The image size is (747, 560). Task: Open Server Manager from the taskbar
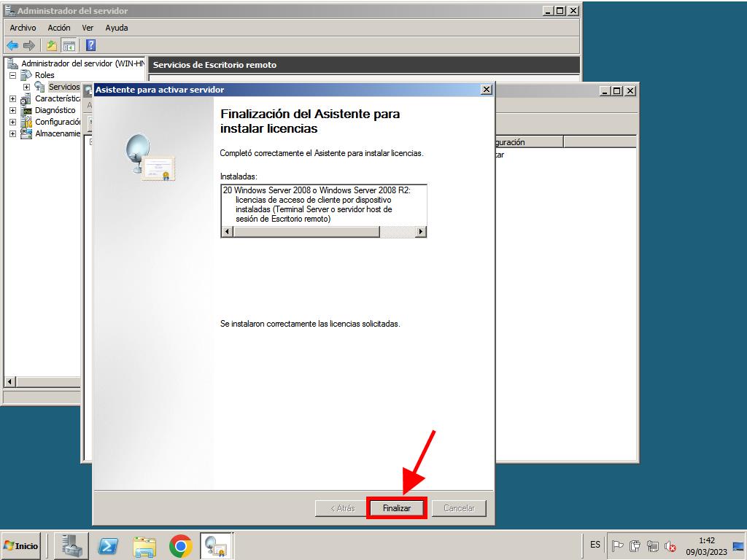(71, 545)
